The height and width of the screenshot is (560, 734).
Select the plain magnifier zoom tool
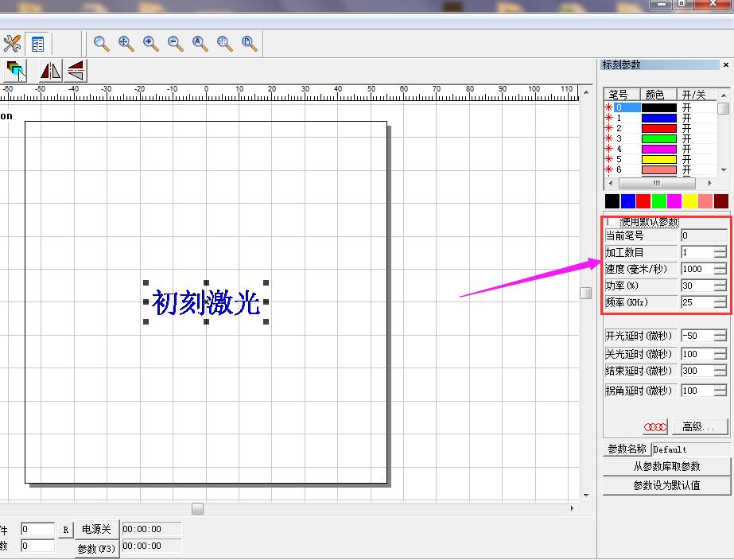tap(102, 43)
